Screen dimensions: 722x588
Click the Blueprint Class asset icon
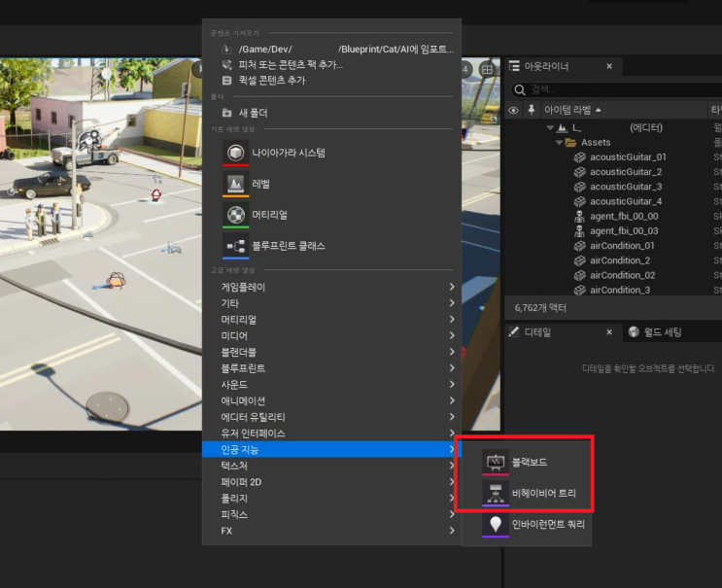[236, 246]
